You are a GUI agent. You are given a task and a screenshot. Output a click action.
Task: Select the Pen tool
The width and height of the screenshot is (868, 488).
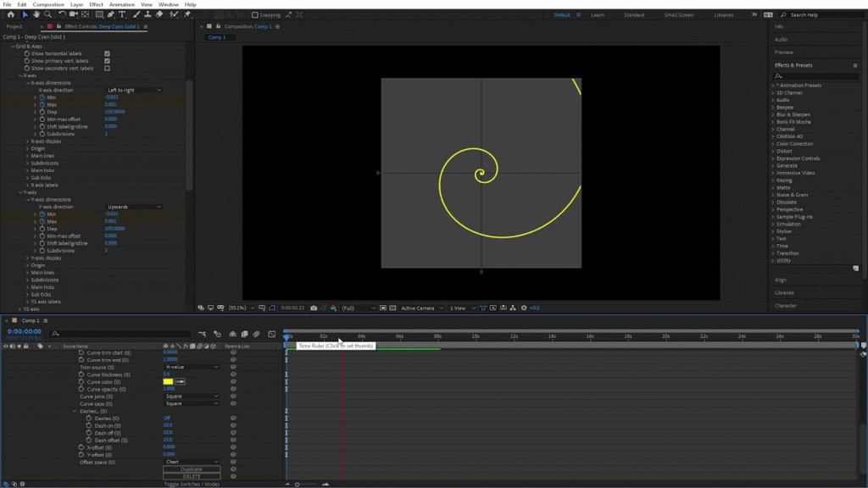[x=112, y=14]
